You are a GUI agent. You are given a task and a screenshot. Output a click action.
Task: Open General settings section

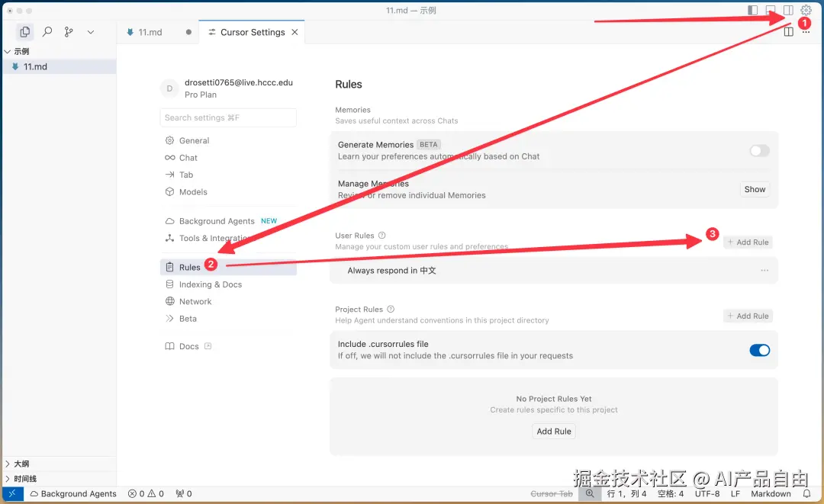228,141
